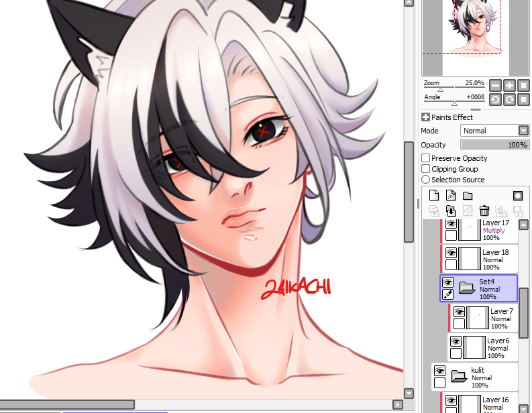Create a new normal layer
Viewport: 532px width, 413px height.
coord(434,195)
